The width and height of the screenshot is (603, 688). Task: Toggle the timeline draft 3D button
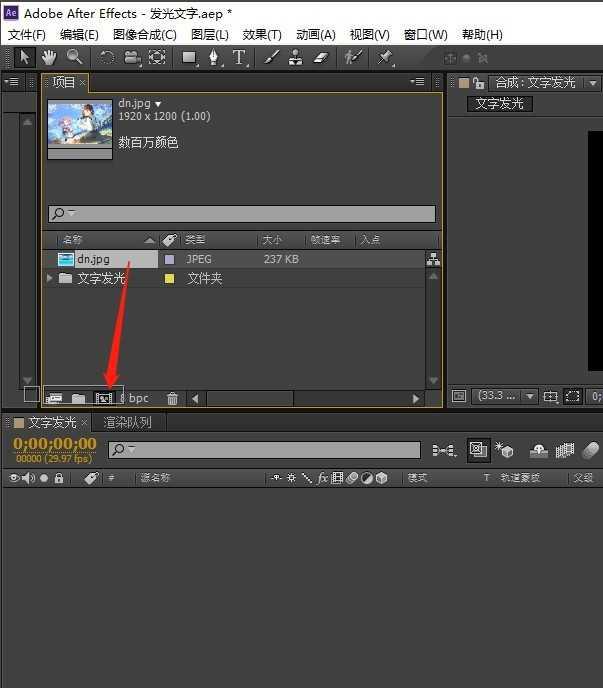(505, 451)
